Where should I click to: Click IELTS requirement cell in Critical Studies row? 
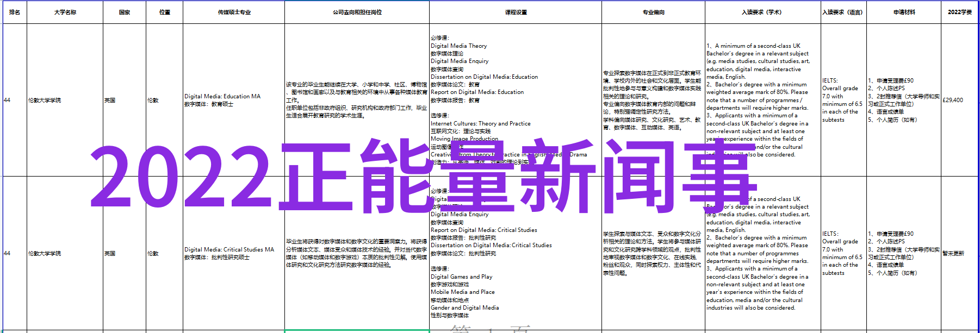tap(843, 253)
